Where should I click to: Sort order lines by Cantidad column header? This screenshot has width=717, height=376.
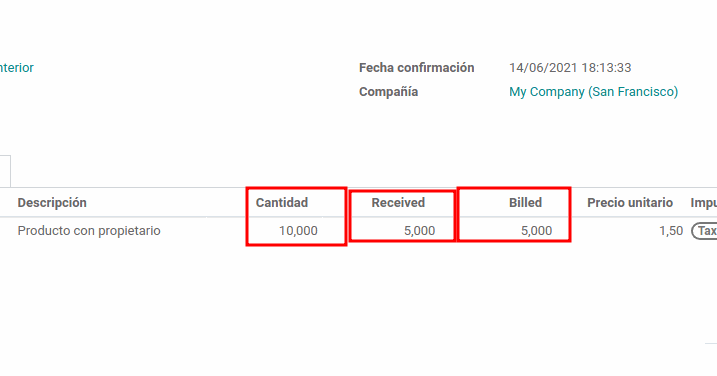click(x=282, y=203)
